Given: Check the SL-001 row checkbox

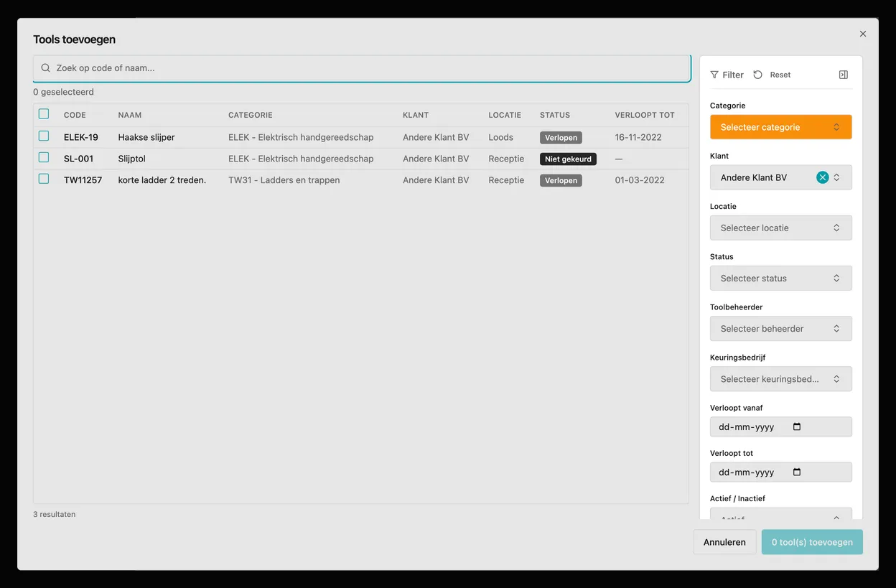Looking at the screenshot, I should [44, 157].
